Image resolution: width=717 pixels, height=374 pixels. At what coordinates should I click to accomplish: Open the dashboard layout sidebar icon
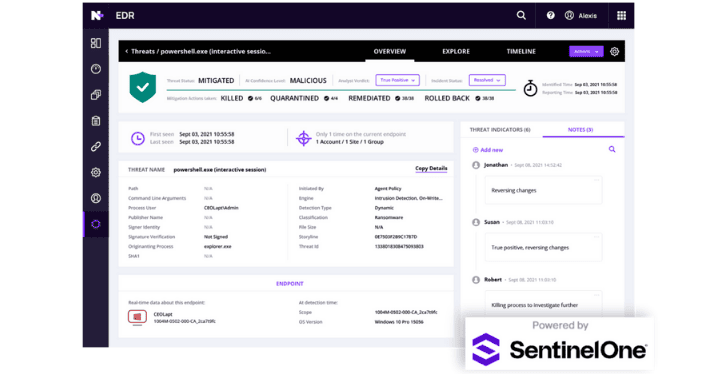[96, 43]
